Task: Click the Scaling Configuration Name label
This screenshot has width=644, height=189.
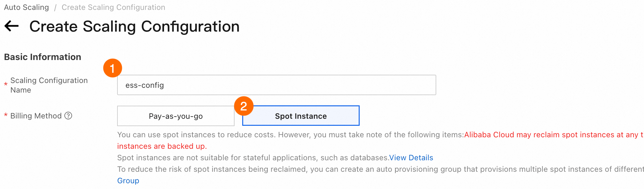Action: [49, 85]
